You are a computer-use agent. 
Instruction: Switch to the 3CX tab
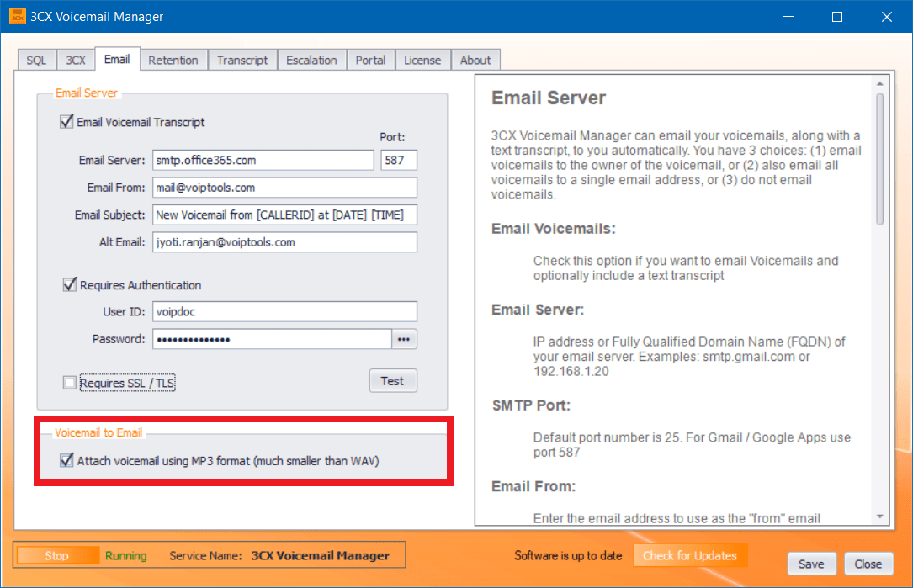[x=75, y=60]
